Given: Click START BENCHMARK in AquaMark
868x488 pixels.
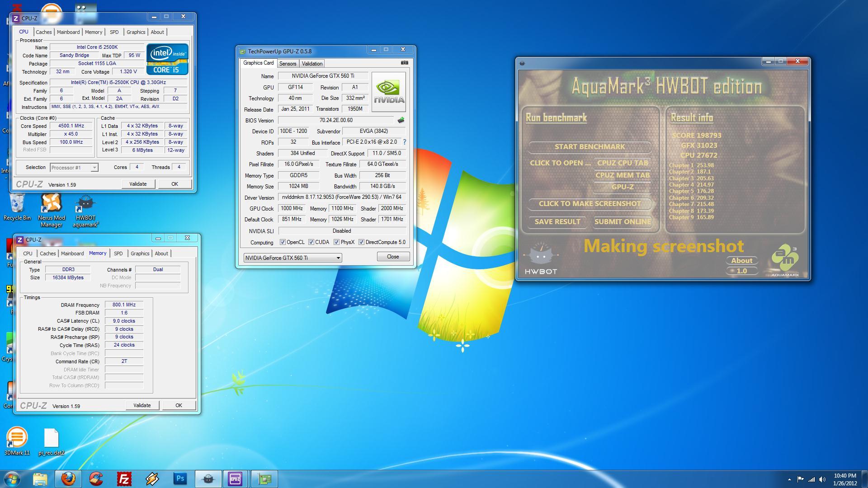Looking at the screenshot, I should pos(590,146).
